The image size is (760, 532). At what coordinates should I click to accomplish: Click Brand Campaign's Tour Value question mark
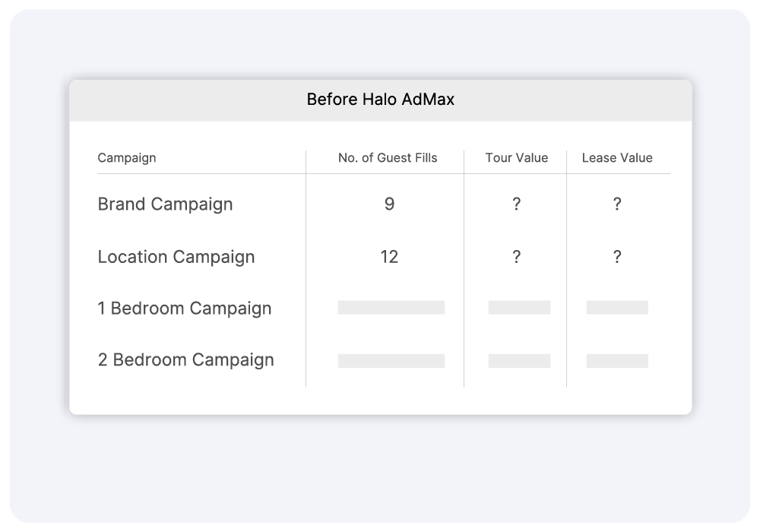pos(516,204)
